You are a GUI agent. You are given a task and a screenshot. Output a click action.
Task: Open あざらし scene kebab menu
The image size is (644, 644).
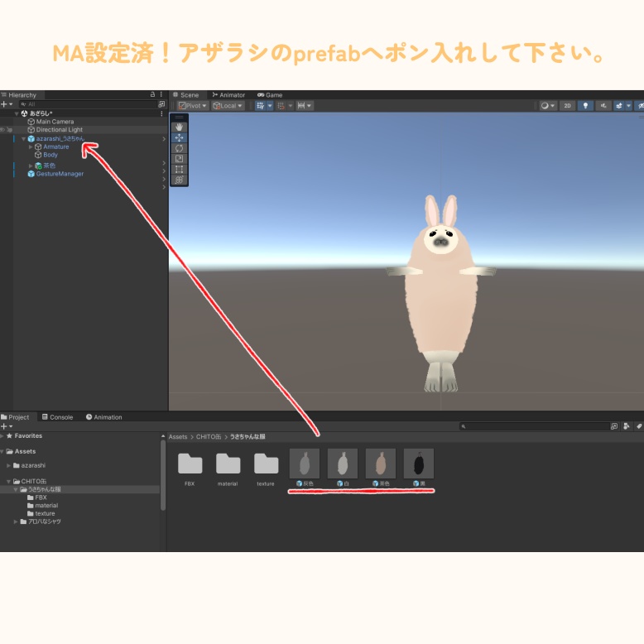161,113
